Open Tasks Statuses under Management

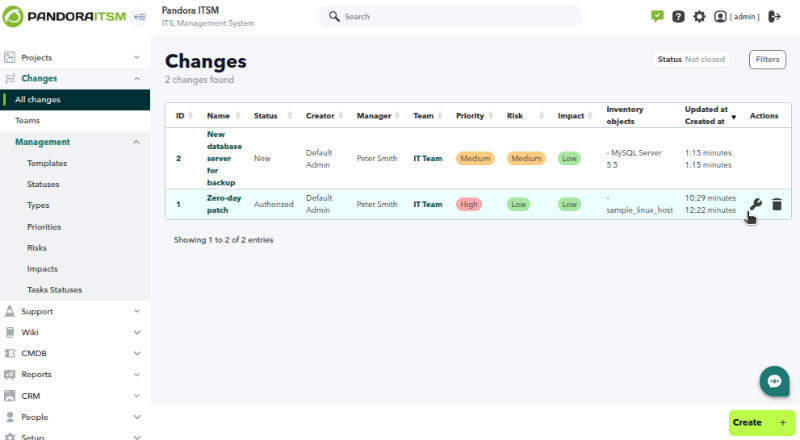[x=55, y=289]
